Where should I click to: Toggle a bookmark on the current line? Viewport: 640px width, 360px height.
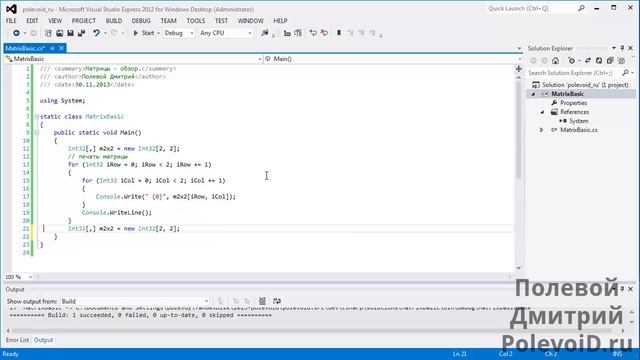pos(339,33)
